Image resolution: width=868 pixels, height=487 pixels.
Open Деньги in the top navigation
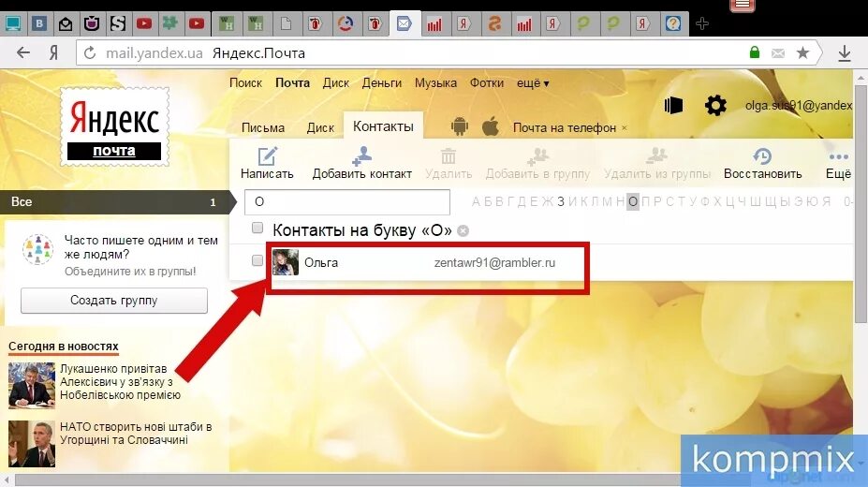381,83
